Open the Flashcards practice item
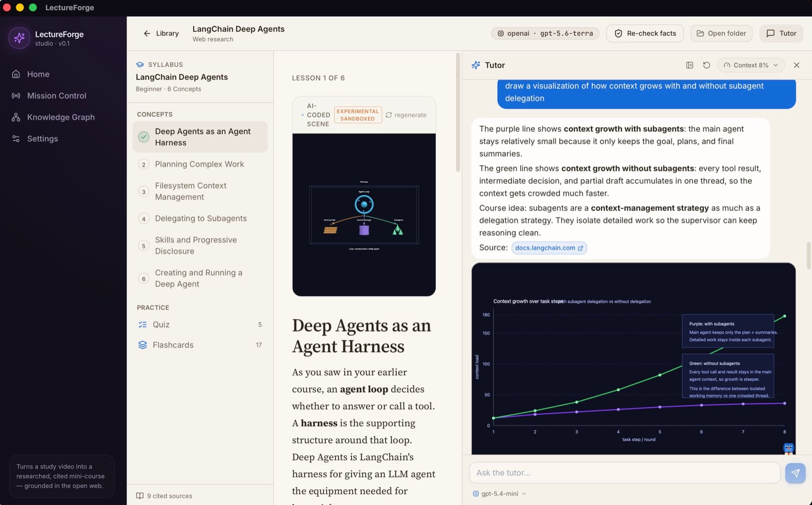Image resolution: width=812 pixels, height=505 pixels. tap(200, 345)
